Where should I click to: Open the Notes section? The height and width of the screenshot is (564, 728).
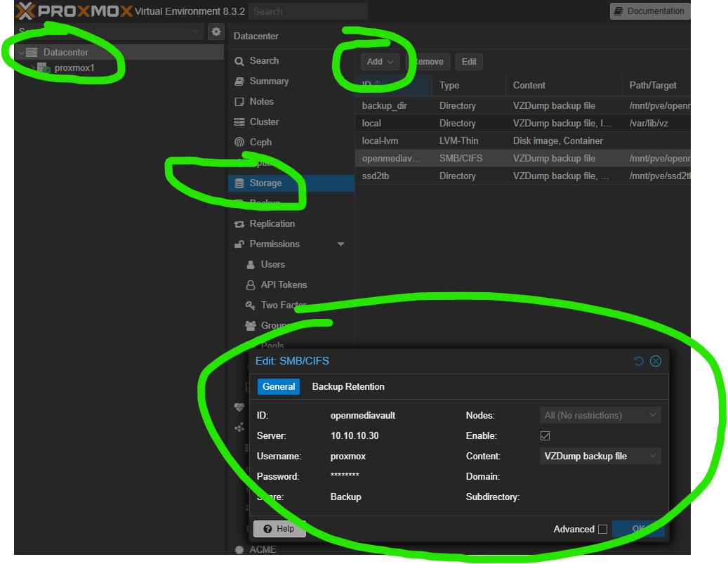261,101
